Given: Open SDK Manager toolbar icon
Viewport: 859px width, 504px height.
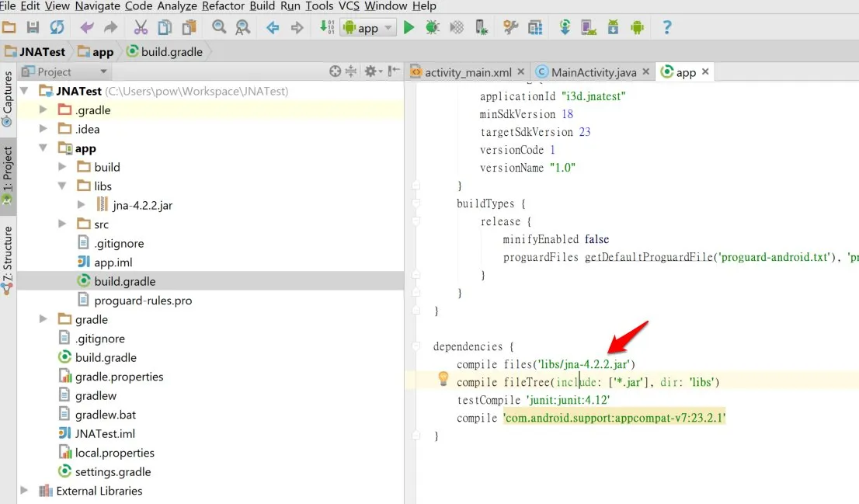Looking at the screenshot, I should tap(613, 27).
